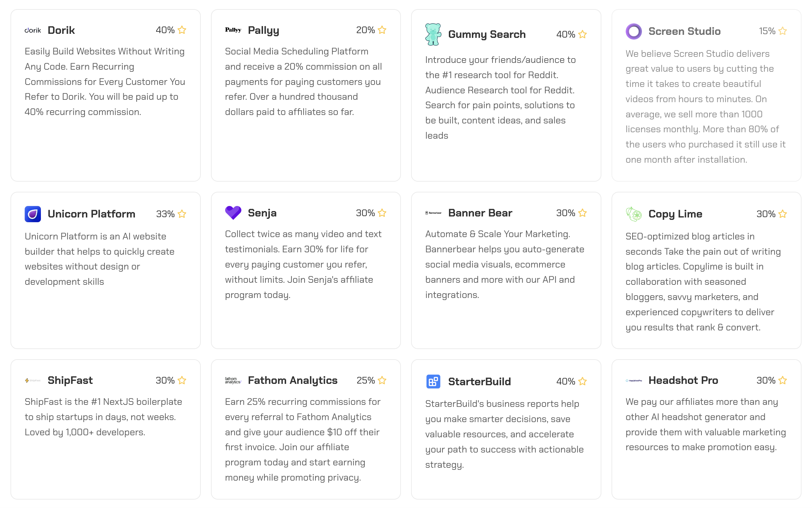This screenshot has width=812, height=508.
Task: Open the Headshot Pro title
Action: coord(683,380)
